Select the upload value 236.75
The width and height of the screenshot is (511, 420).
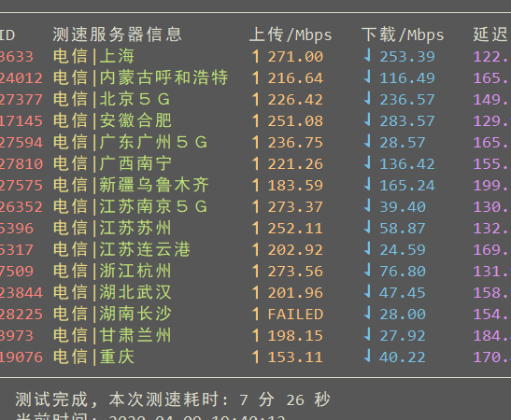point(295,143)
